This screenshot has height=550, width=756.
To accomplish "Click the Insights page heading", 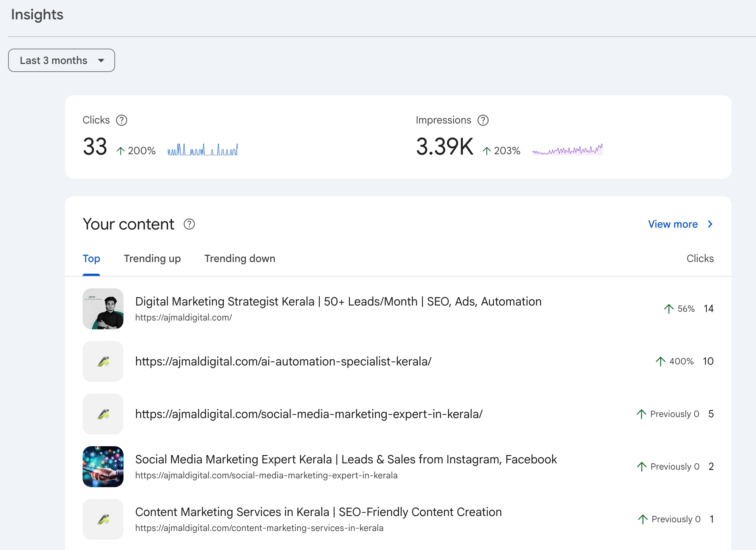I will pyautogui.click(x=37, y=15).
